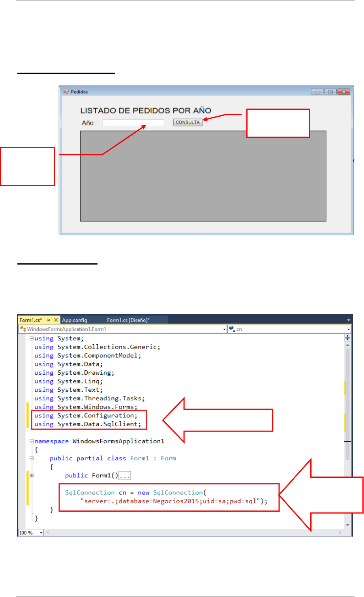Click the collapsed '...' box after Form1()
This screenshot has height=597, width=364.
[x=125, y=475]
